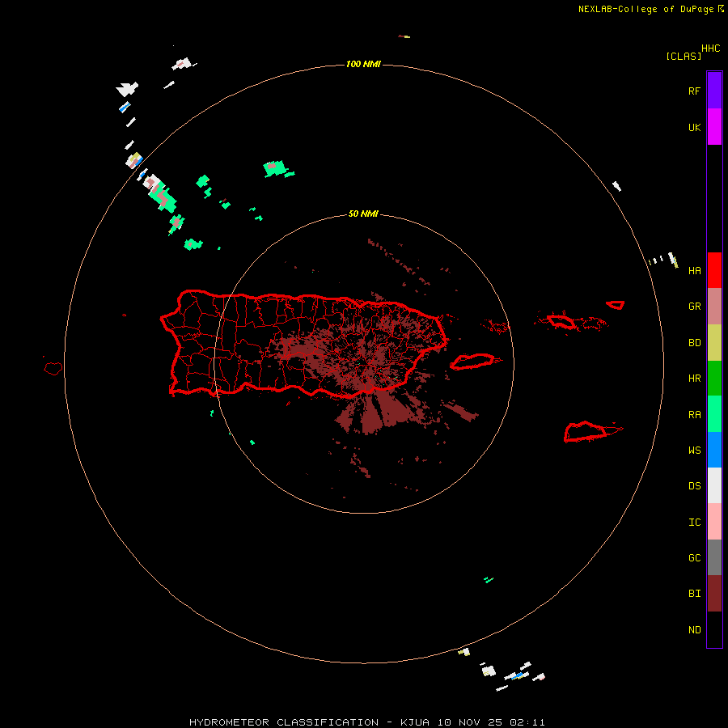The width and height of the screenshot is (728, 728).
Task: Click the HR legend label
Action: coord(694,379)
